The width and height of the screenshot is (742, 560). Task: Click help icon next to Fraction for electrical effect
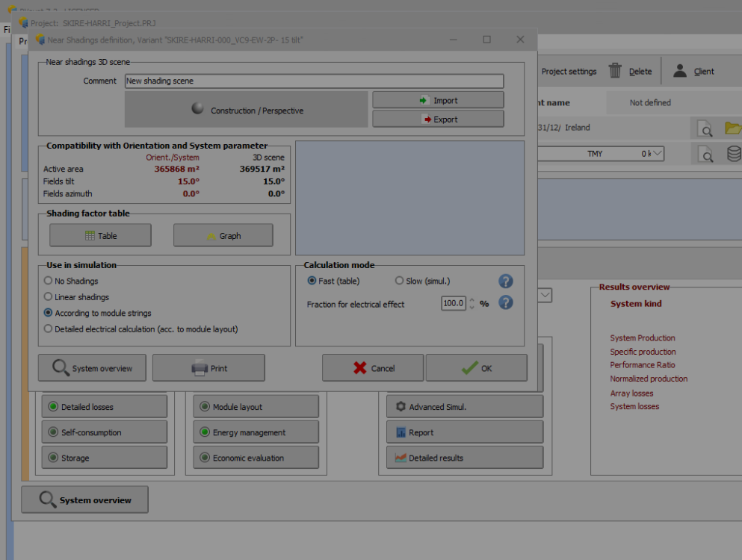[506, 303]
